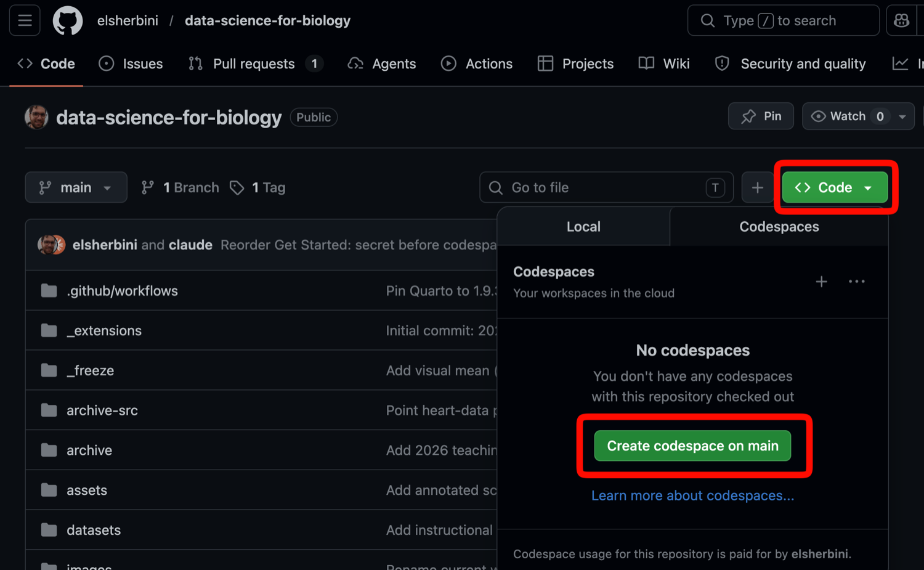Click the Pin button
This screenshot has width=924, height=570.
[x=761, y=116]
